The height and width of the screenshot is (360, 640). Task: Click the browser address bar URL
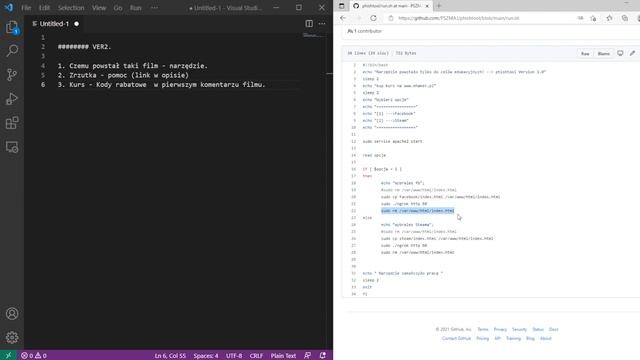point(458,18)
